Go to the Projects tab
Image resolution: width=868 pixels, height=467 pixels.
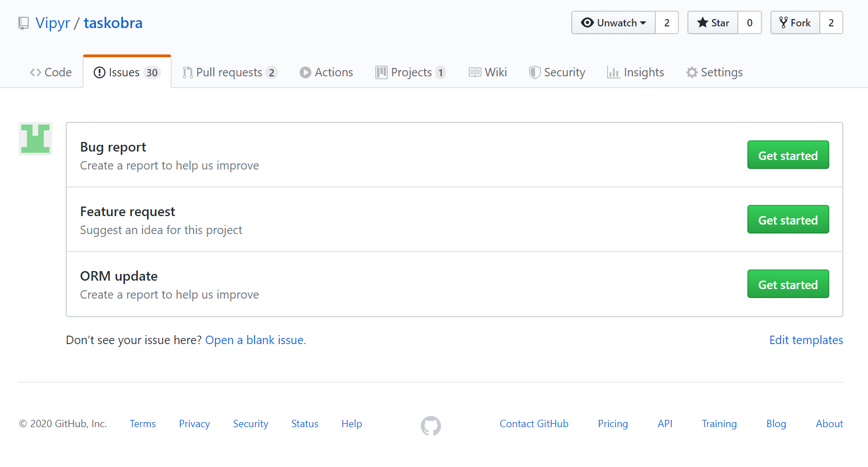point(411,72)
